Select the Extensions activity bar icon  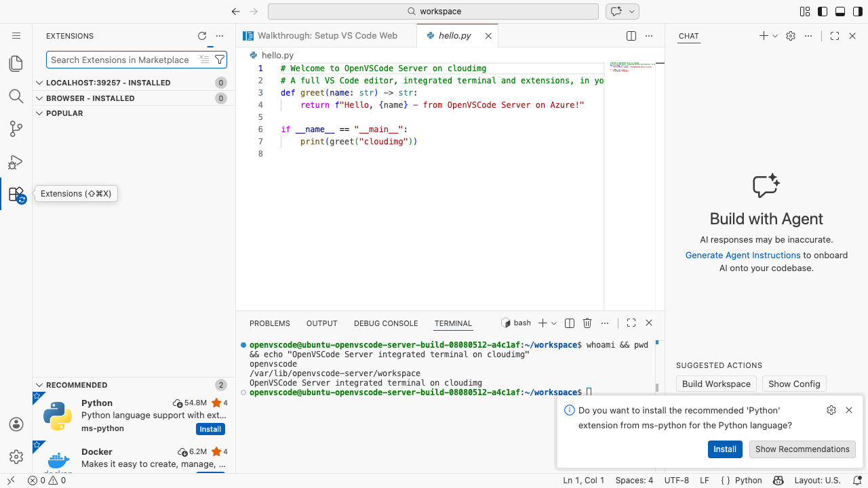16,195
